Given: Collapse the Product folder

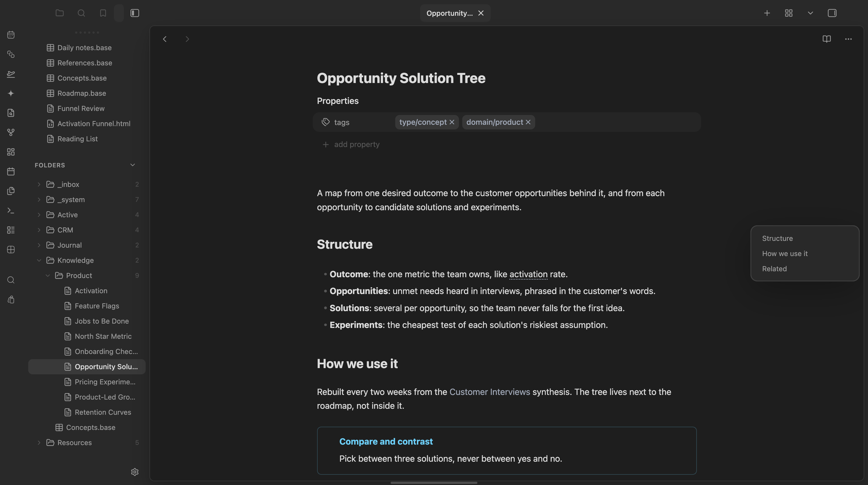Looking at the screenshot, I should click(x=47, y=275).
